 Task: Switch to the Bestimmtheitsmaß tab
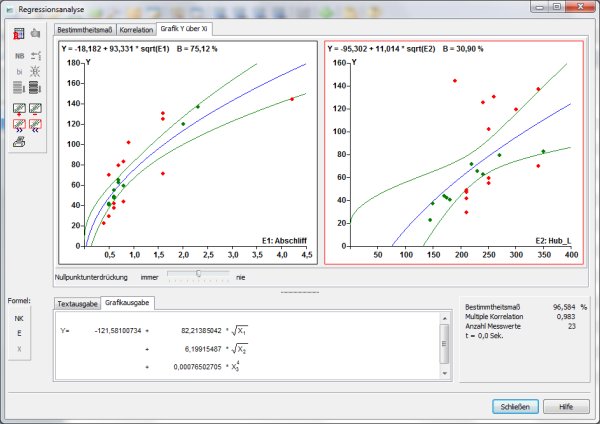click(85, 30)
